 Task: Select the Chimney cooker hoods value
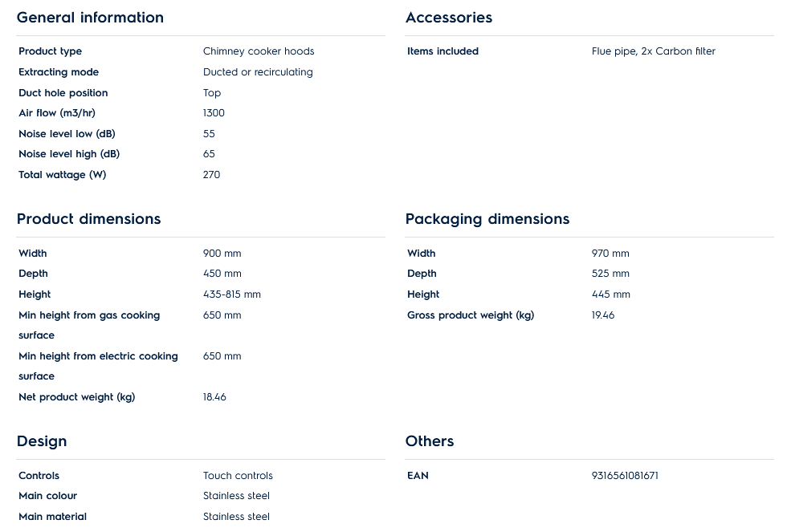(259, 51)
